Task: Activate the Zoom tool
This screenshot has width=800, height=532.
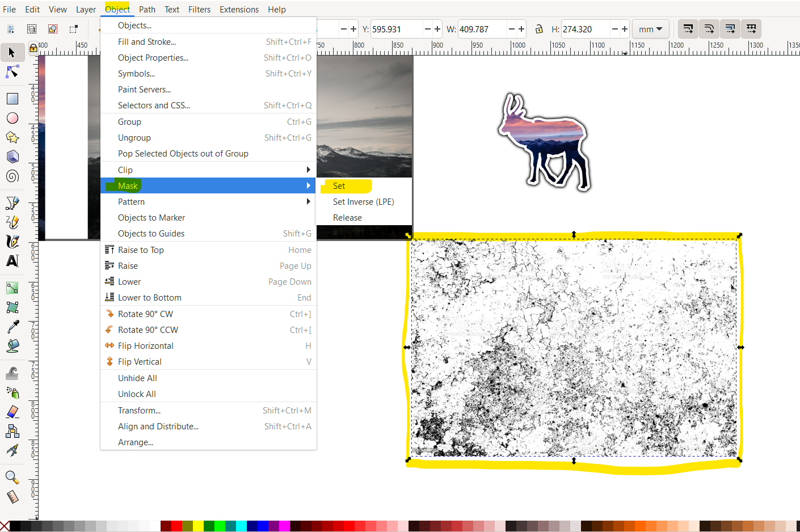Action: point(12,477)
